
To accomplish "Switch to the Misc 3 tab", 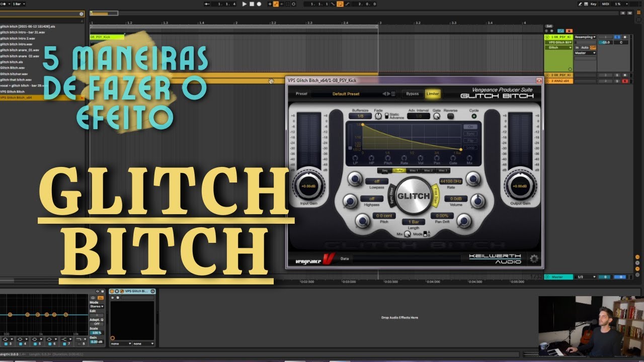I will [x=443, y=170].
